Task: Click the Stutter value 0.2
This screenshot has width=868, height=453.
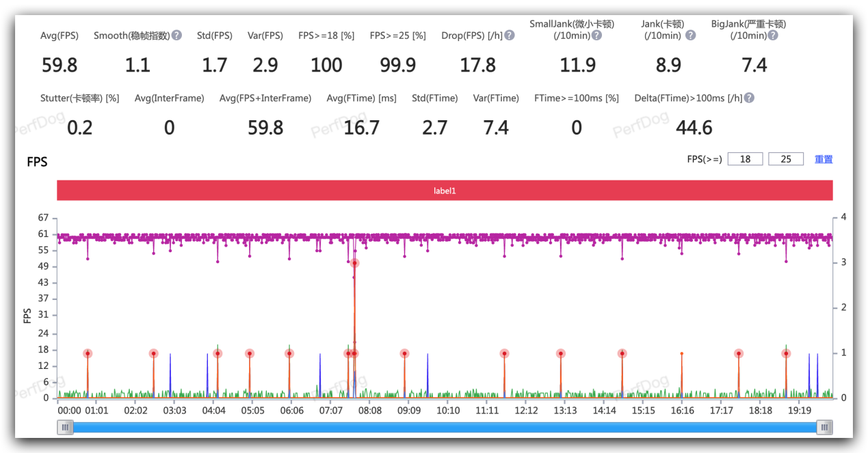Action: [80, 128]
